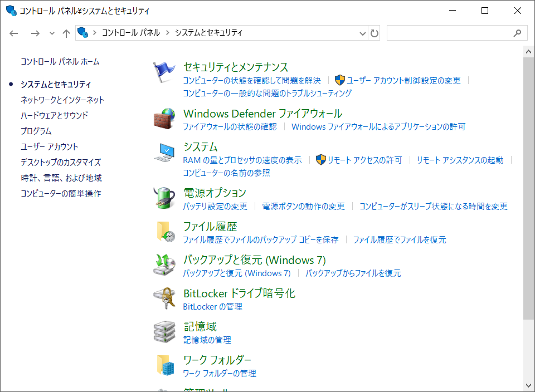
Task: Click the vertical scrollbar thumb
Action: coord(528,189)
